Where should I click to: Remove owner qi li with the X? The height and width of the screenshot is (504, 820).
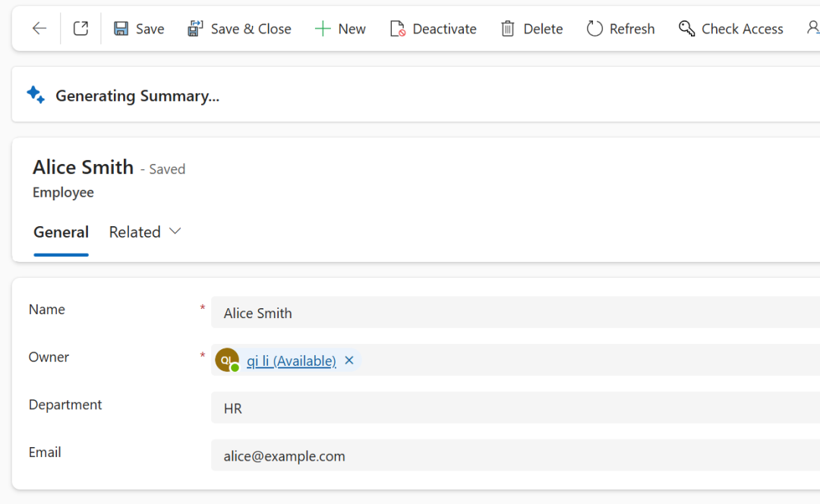[x=349, y=361]
